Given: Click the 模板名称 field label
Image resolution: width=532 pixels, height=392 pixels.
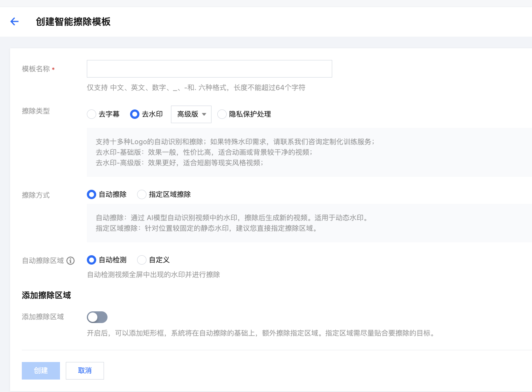Looking at the screenshot, I should tap(36, 69).
